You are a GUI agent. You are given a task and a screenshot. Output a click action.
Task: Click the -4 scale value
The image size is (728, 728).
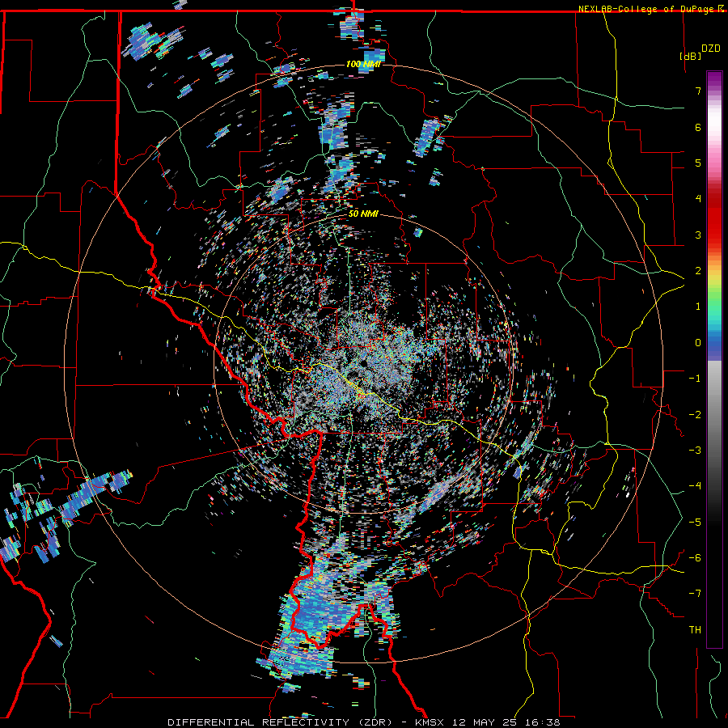(x=695, y=486)
